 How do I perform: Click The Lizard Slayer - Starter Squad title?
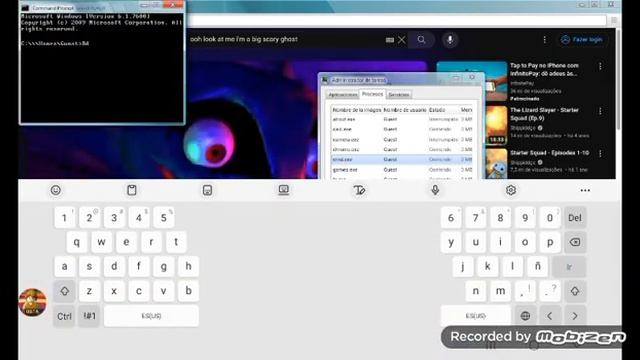[544, 114]
